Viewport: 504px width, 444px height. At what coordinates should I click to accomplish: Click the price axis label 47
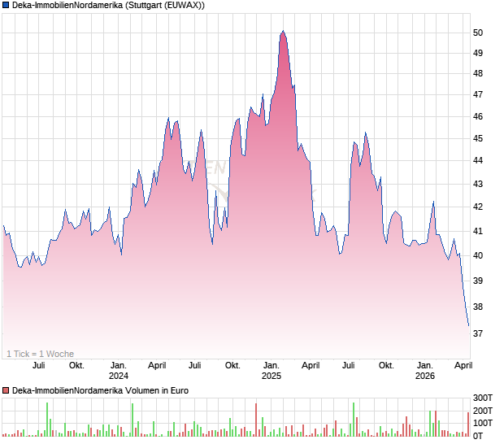(478, 94)
